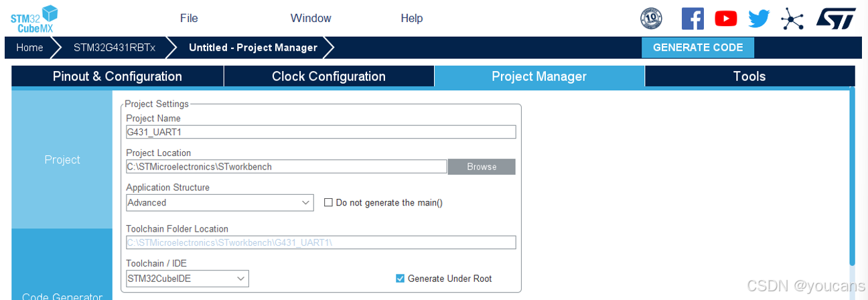Browse for the project location
The height and width of the screenshot is (300, 868).
482,167
